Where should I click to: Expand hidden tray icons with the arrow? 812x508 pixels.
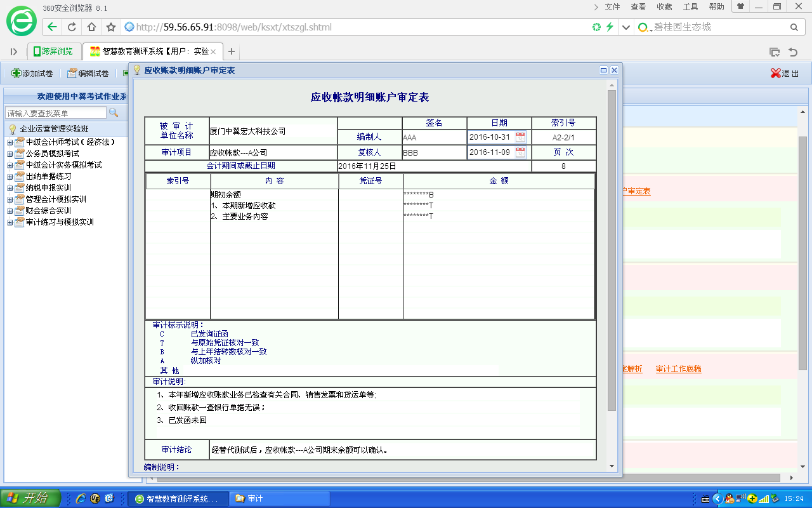point(717,498)
